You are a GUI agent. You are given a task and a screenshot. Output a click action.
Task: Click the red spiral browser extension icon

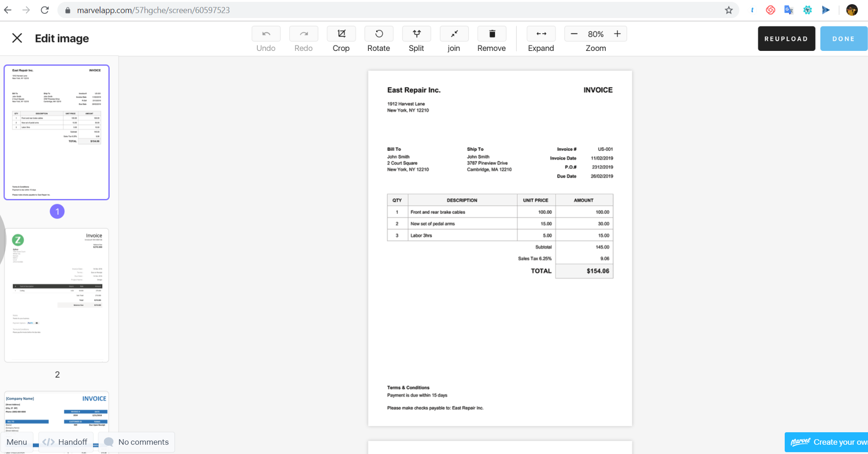770,10
